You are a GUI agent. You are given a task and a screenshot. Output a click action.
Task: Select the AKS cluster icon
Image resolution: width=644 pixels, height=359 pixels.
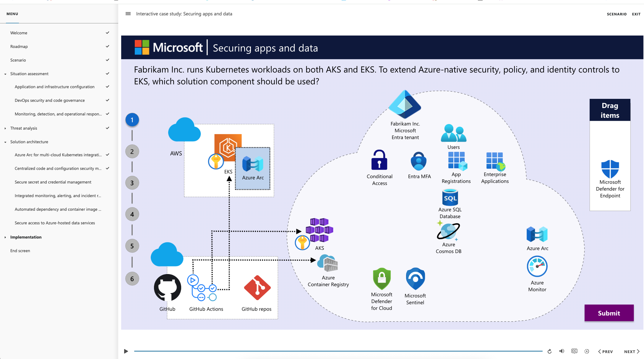tap(319, 230)
